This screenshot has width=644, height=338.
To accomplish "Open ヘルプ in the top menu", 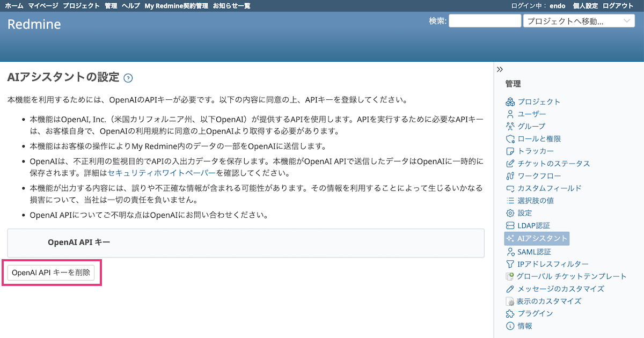I will coord(131,5).
